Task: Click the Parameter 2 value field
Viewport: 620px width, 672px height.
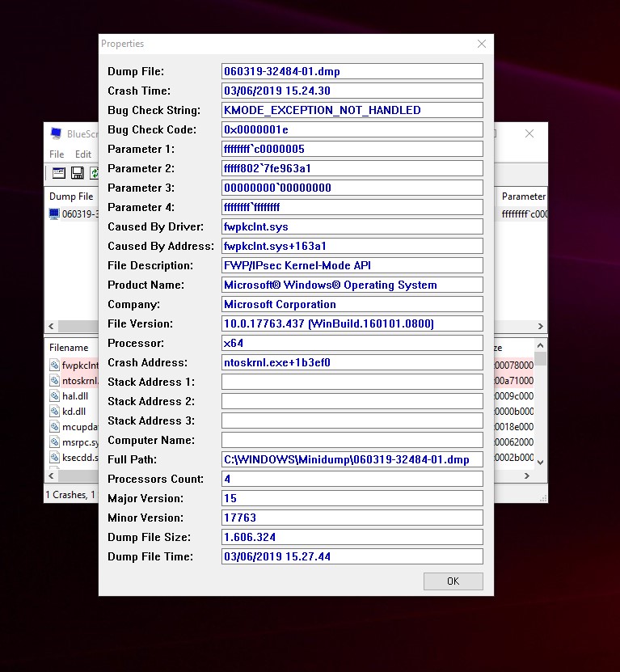Action: (352, 168)
